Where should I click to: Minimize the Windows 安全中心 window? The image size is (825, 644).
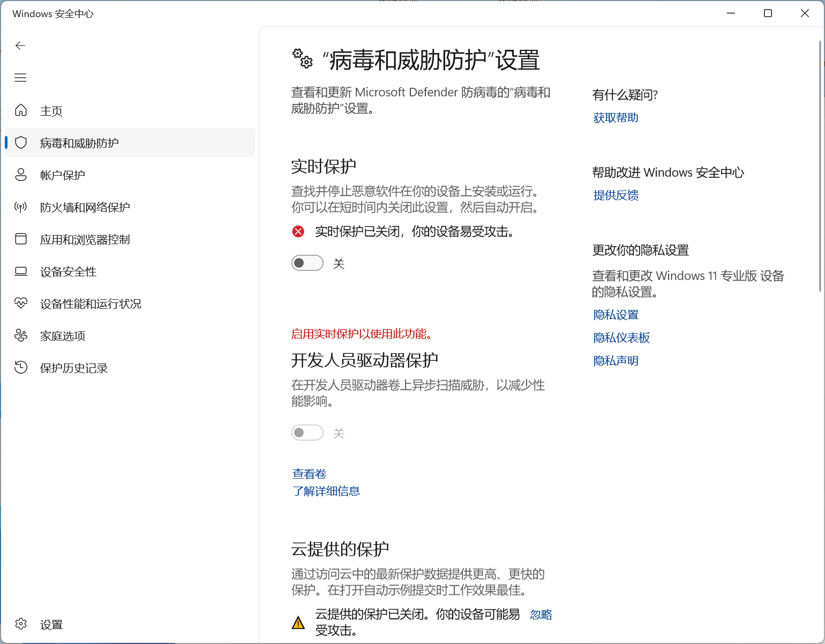click(x=731, y=13)
